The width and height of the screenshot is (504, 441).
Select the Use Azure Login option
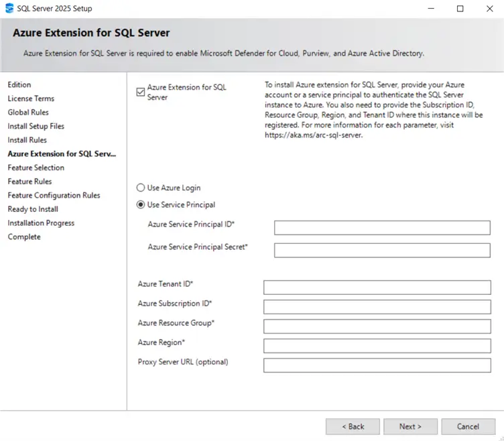pyautogui.click(x=141, y=188)
